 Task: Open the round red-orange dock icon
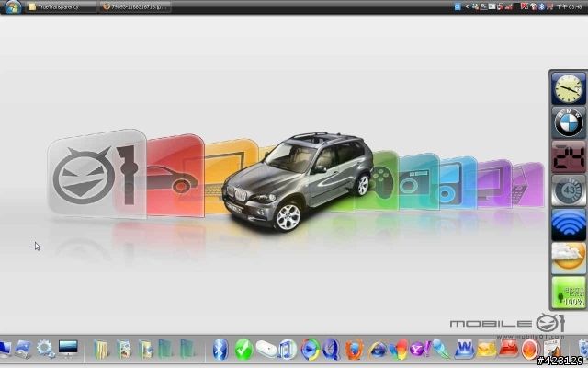529,350
